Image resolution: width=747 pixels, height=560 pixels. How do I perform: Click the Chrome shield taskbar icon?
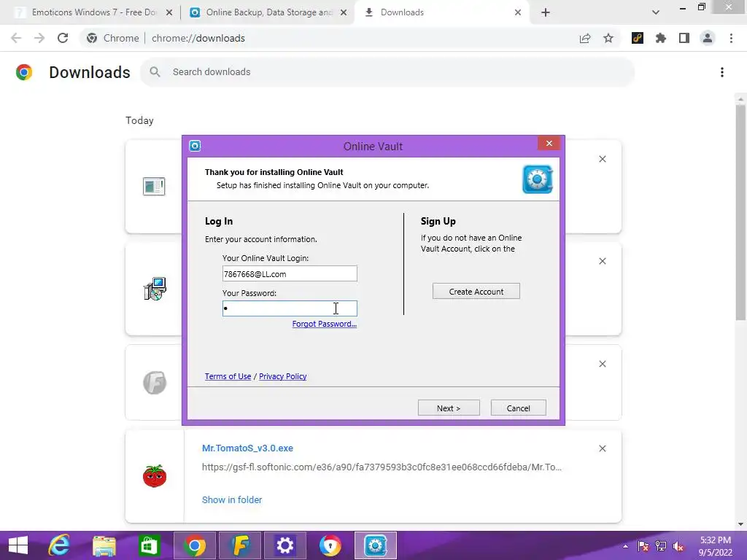point(330,545)
